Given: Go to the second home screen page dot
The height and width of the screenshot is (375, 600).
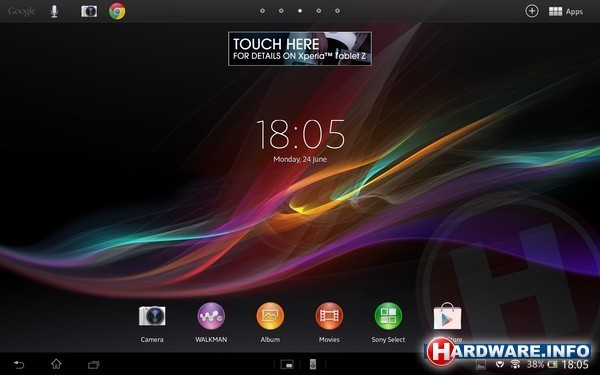Looking at the screenshot, I should pos(281,11).
